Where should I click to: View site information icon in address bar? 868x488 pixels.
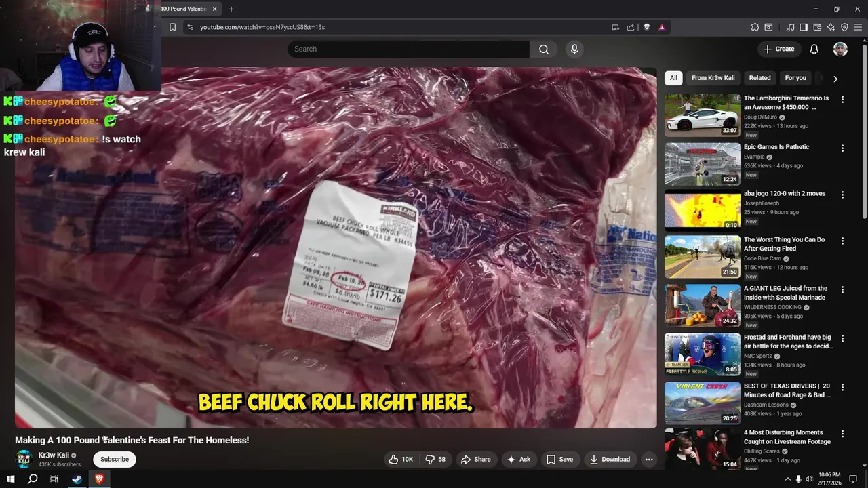[x=190, y=27]
